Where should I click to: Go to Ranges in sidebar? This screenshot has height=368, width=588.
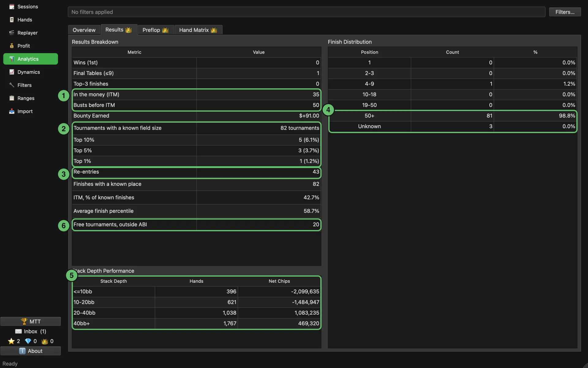(31, 98)
